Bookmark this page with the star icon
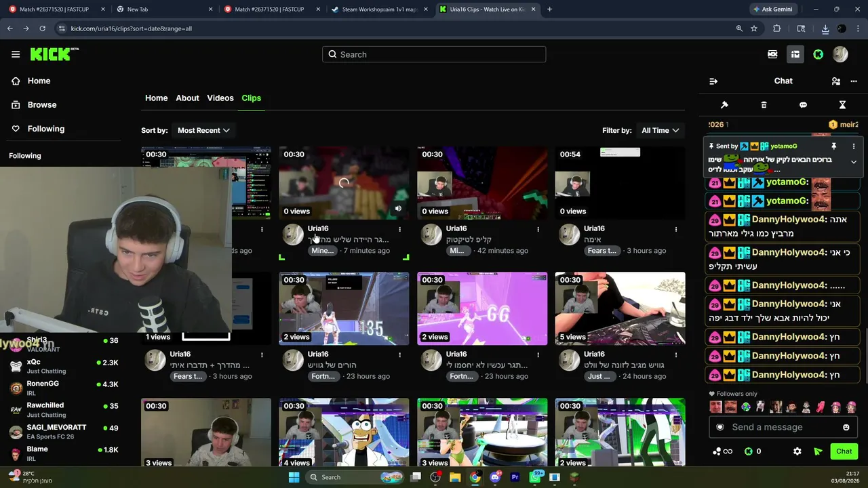 754,28
